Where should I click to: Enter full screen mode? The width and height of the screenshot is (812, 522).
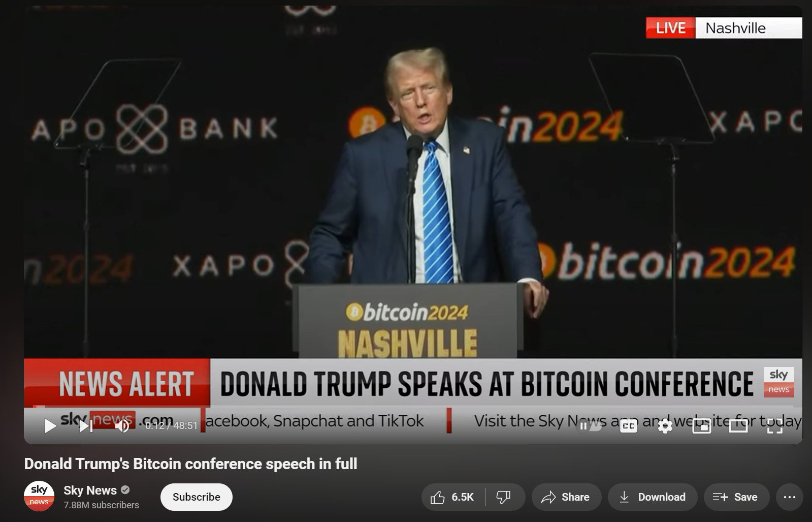775,426
